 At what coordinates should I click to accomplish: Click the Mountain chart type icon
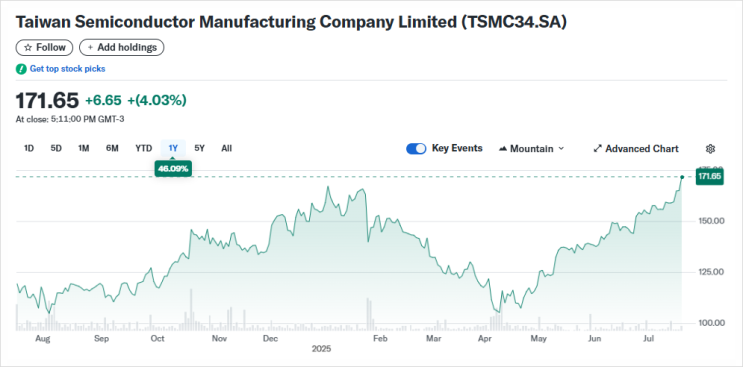503,149
